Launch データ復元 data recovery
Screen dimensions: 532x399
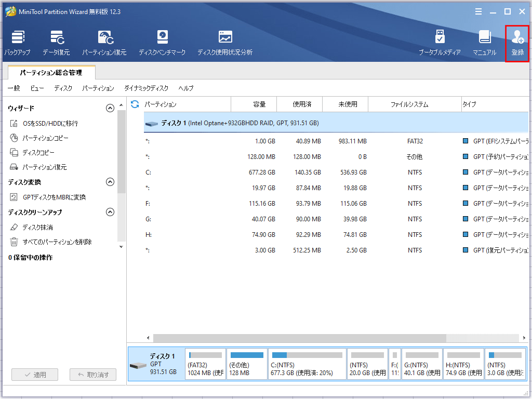coord(56,43)
